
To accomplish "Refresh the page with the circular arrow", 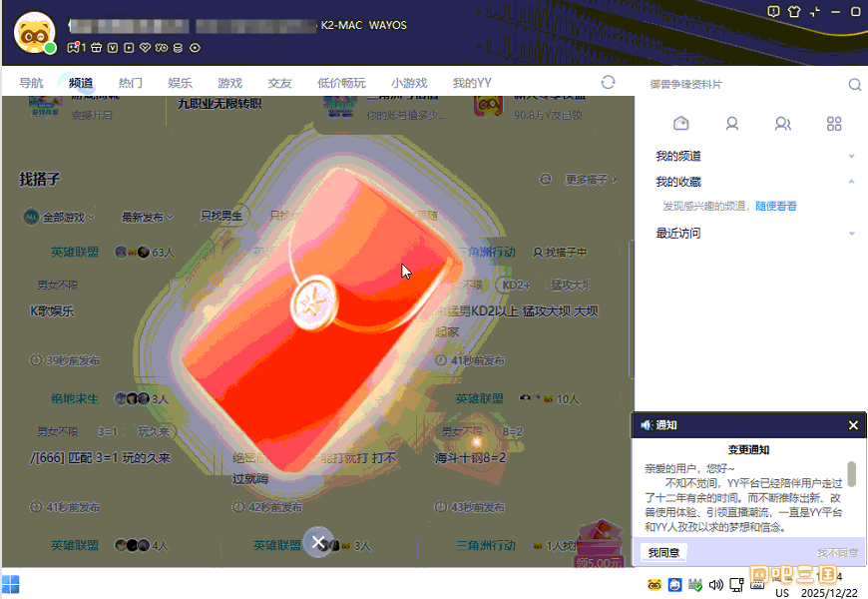I will coord(608,83).
